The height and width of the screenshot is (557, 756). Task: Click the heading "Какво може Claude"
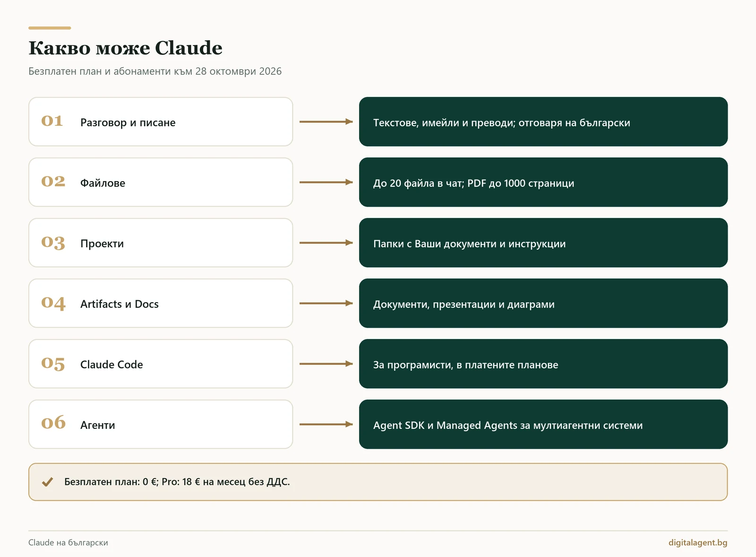125,48
